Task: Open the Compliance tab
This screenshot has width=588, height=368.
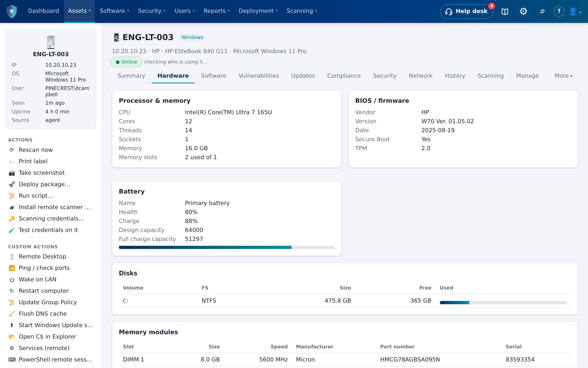Action: pyautogui.click(x=344, y=76)
